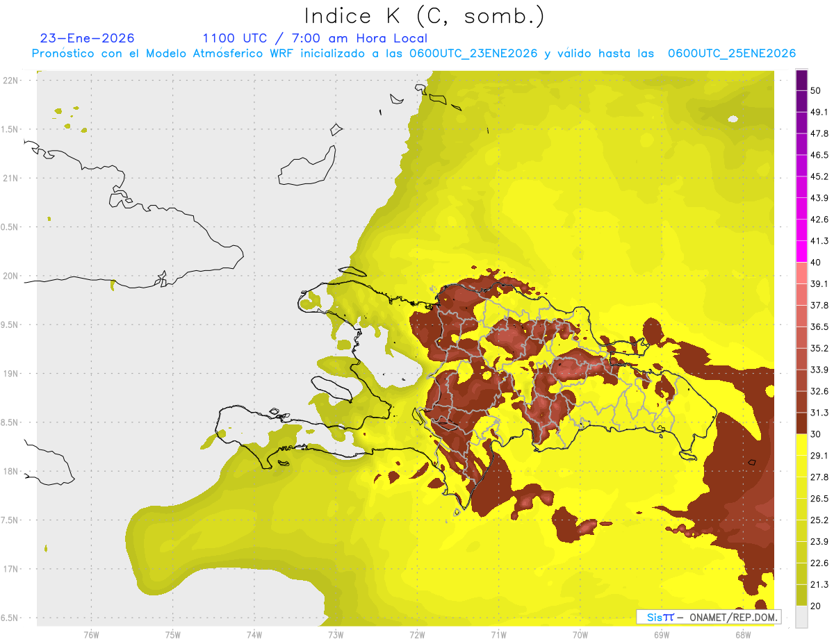
Task: Click legend value 20
Action: pos(817,606)
